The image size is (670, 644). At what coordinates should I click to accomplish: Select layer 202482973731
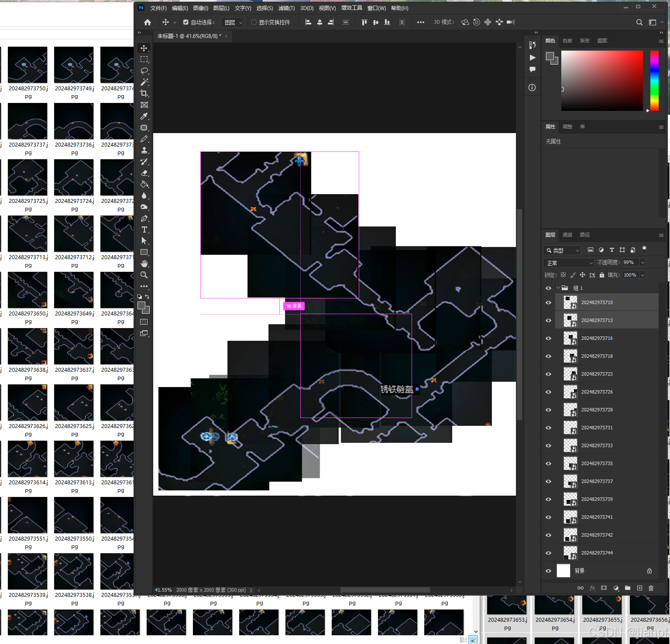[x=607, y=428]
